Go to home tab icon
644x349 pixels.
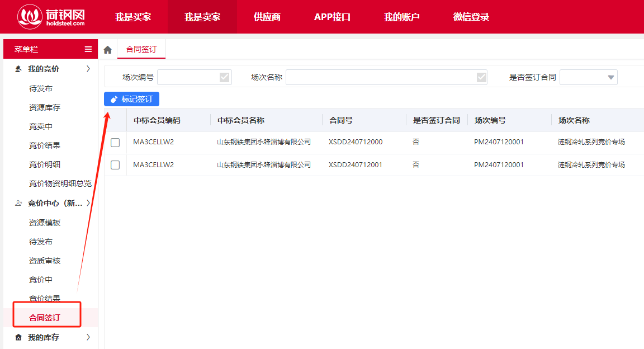(107, 50)
